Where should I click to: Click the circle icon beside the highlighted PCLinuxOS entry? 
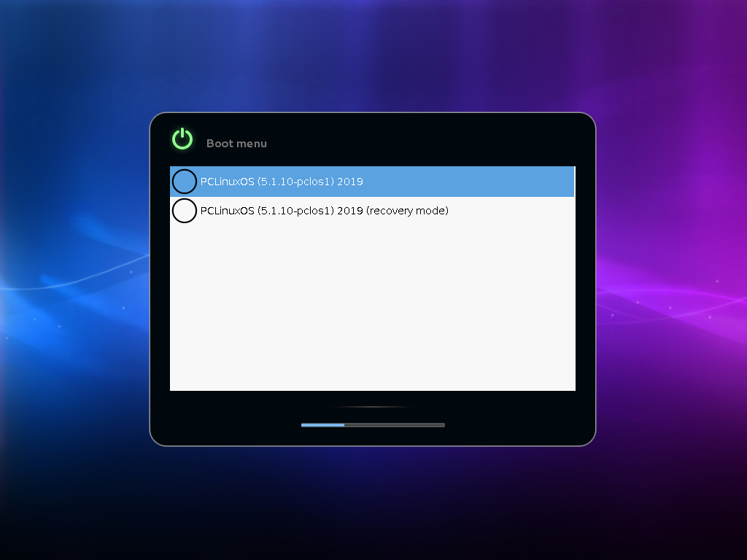pyautogui.click(x=185, y=182)
